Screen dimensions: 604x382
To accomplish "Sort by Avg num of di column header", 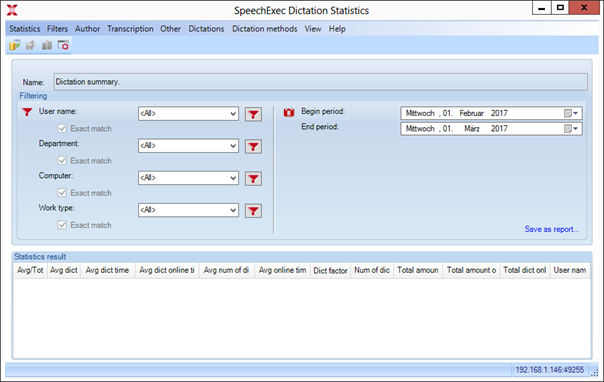I will [226, 270].
